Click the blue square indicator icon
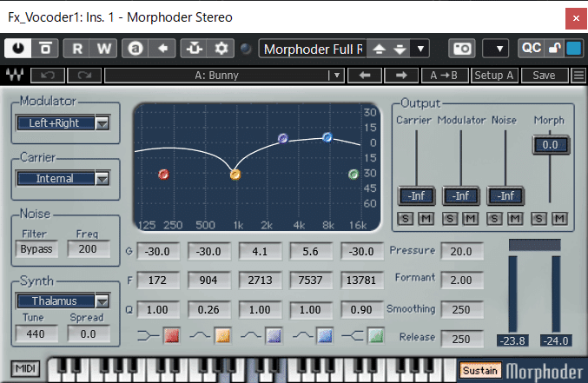The height and width of the screenshot is (383, 588). click(574, 49)
